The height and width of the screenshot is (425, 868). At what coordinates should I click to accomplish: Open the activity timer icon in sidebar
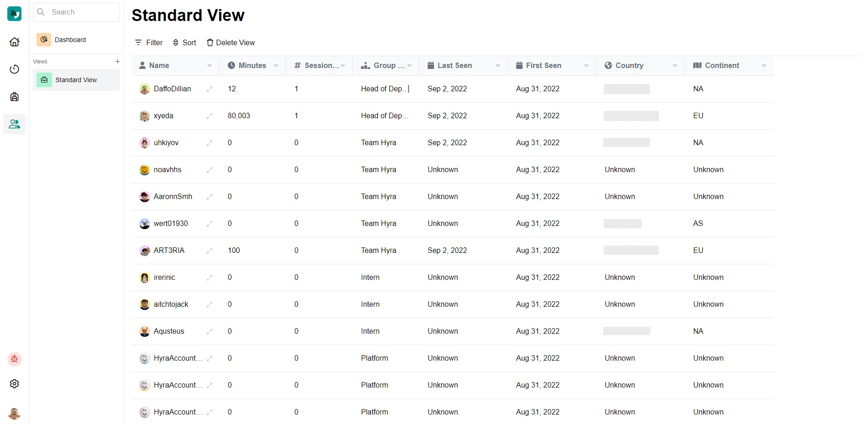15,69
